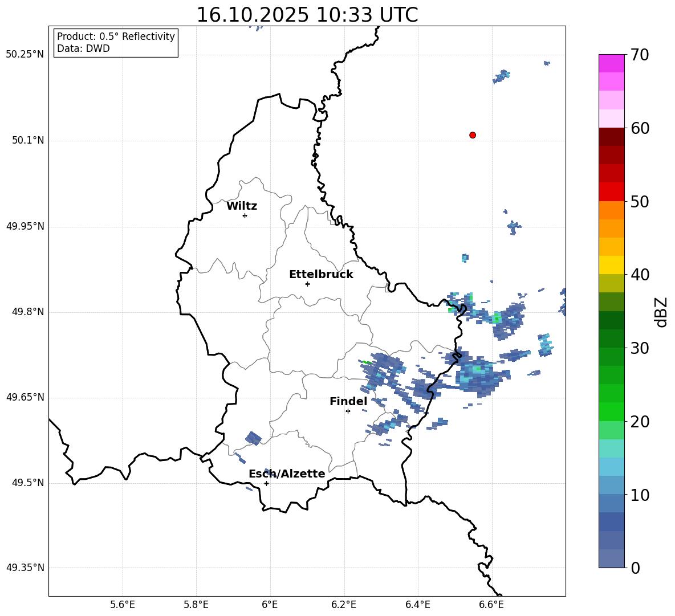Pick the magenta swatch at colorbar top

612,63
